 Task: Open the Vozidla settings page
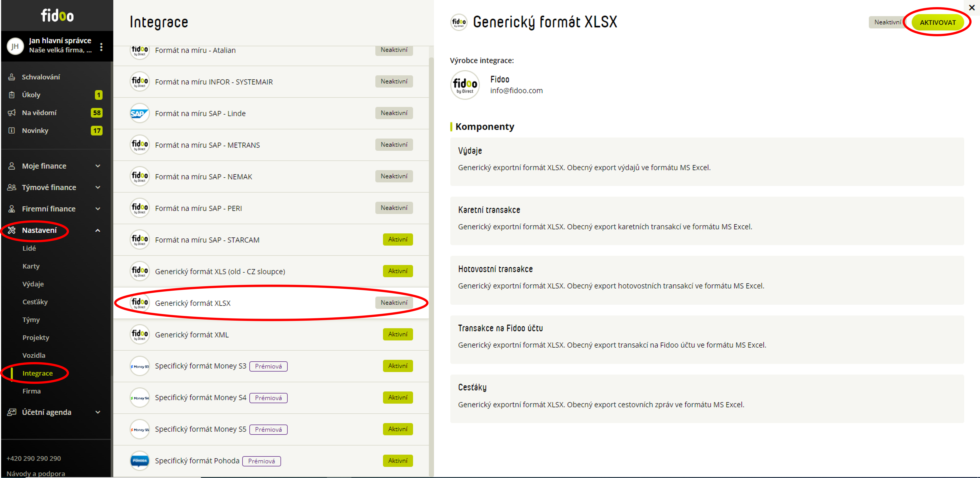click(x=34, y=355)
